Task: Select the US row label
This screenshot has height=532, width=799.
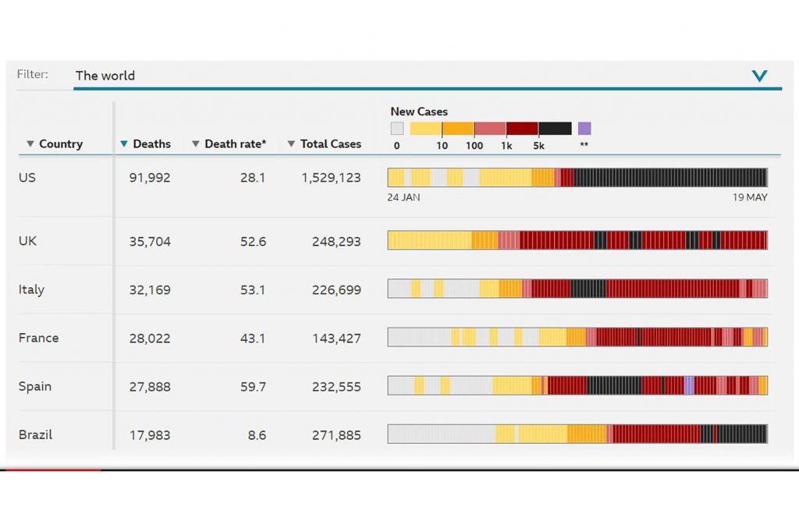Action: (27, 177)
